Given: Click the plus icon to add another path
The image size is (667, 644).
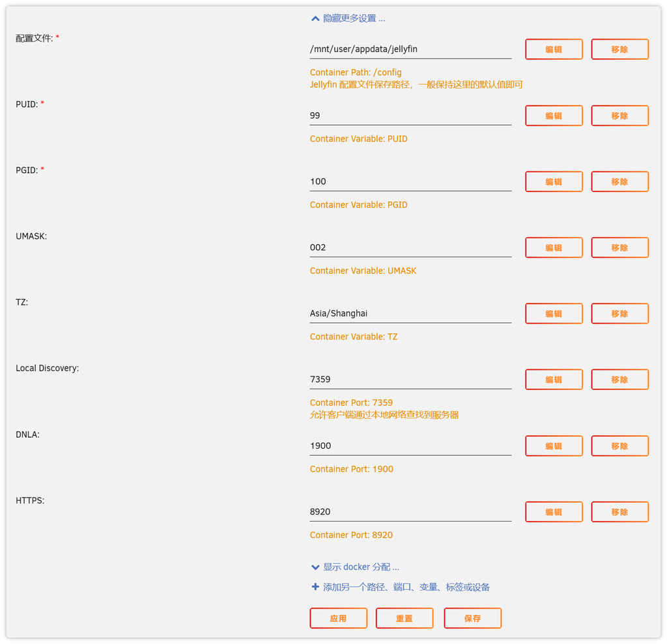Looking at the screenshot, I should (x=315, y=587).
